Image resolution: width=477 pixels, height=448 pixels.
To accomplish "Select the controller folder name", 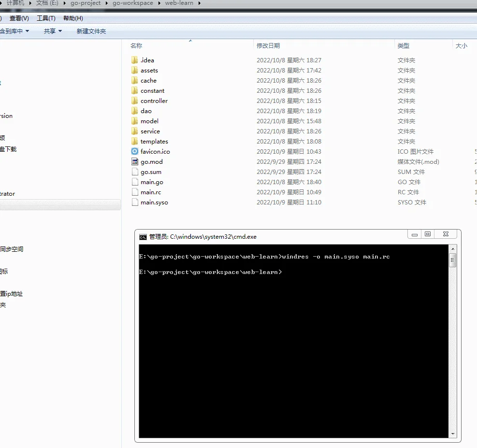I will point(154,101).
